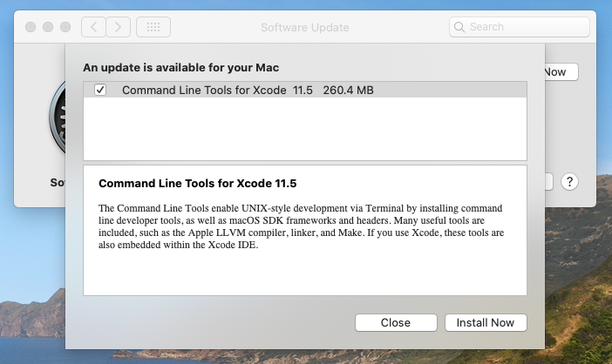Click the Install Now button in the dialog

pyautogui.click(x=486, y=323)
